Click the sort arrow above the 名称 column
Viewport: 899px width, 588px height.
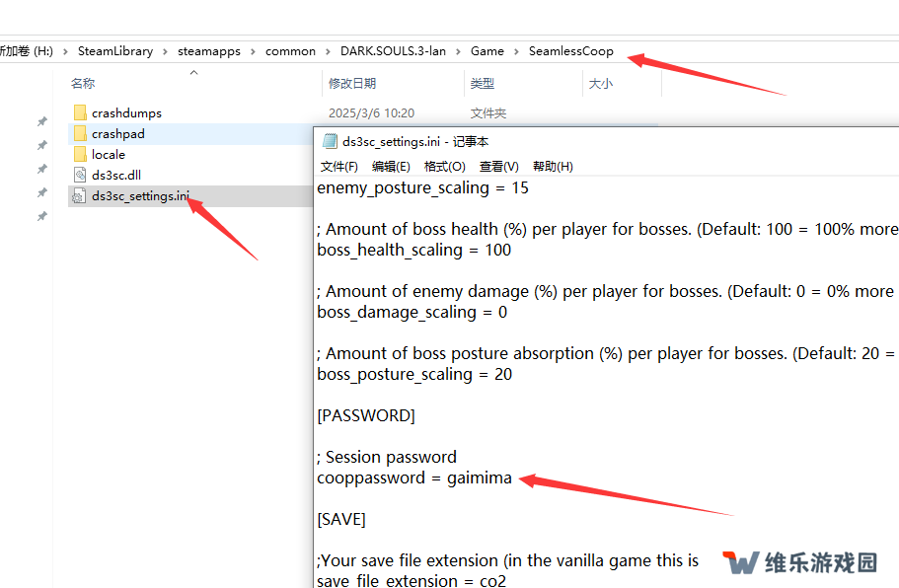(193, 72)
